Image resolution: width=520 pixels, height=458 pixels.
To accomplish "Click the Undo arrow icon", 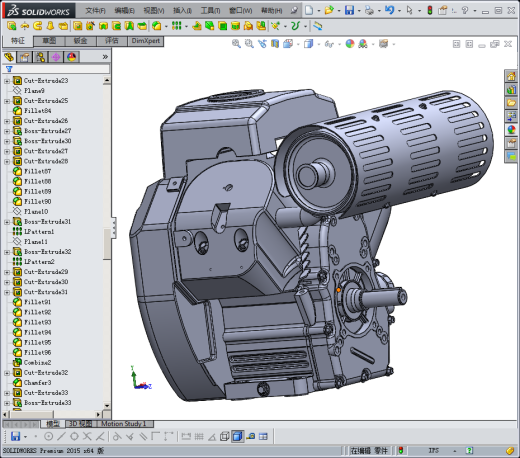I will pyautogui.click(x=389, y=10).
